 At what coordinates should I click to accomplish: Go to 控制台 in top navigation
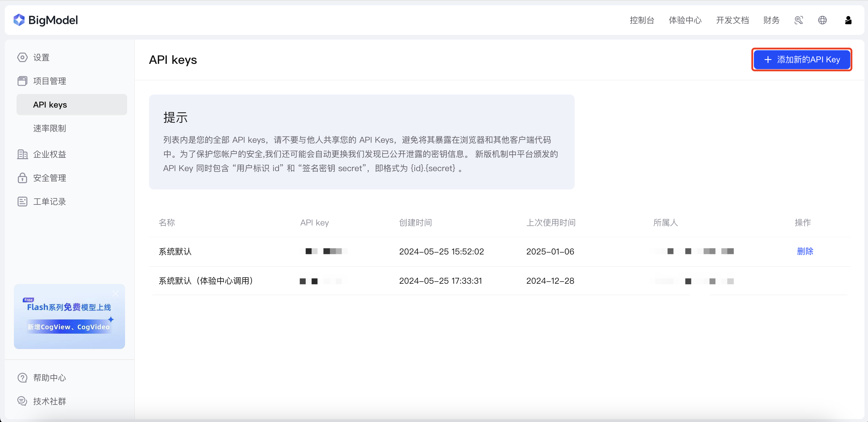[x=642, y=20]
